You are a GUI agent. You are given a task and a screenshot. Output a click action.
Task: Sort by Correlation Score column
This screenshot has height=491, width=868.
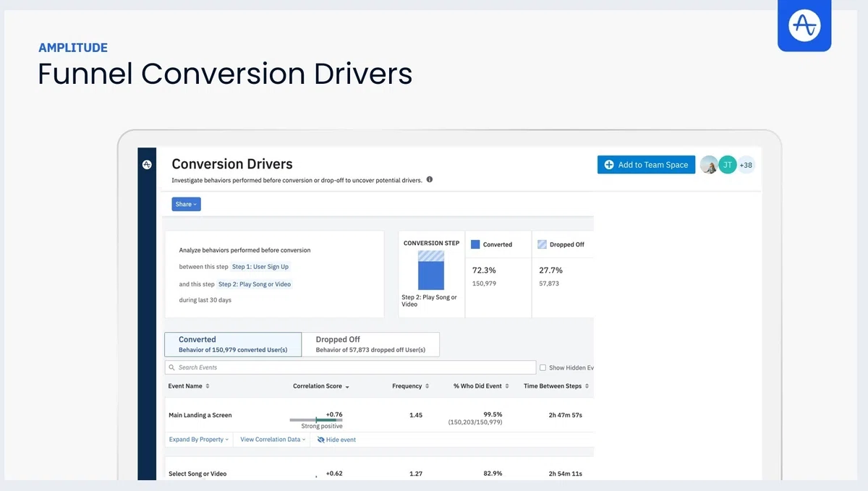click(x=321, y=386)
